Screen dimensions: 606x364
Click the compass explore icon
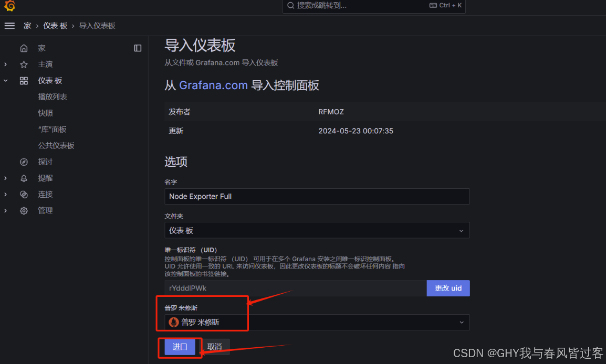24,162
